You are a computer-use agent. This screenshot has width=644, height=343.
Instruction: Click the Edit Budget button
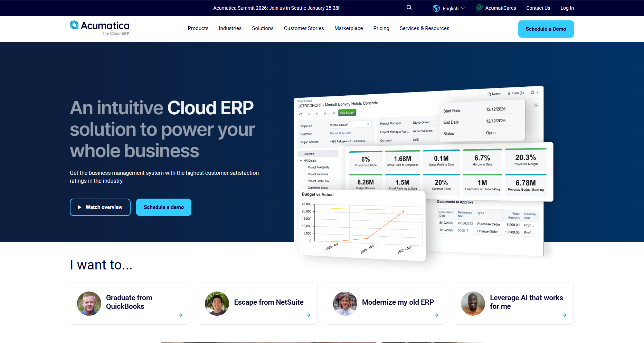point(347,112)
